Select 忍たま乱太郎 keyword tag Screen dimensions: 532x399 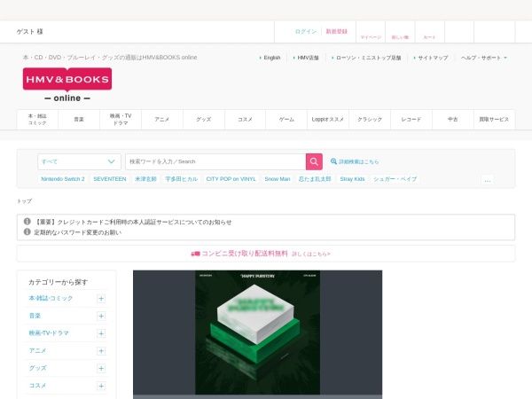[x=315, y=179]
